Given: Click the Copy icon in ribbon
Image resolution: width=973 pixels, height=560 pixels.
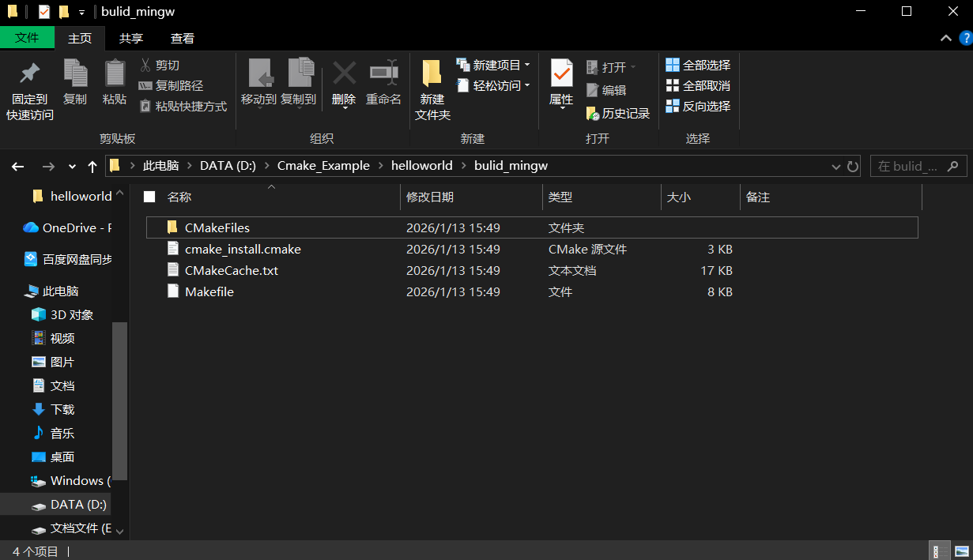Looking at the screenshot, I should click(75, 74).
